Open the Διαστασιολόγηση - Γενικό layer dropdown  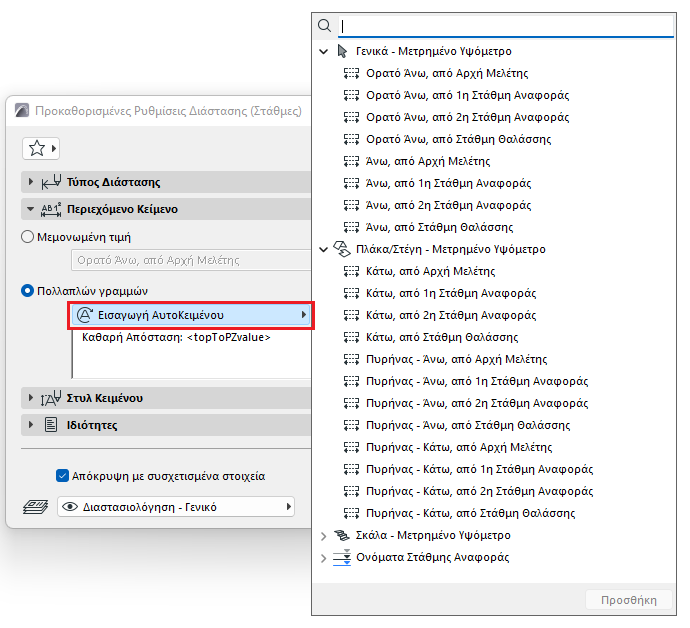tap(176, 507)
